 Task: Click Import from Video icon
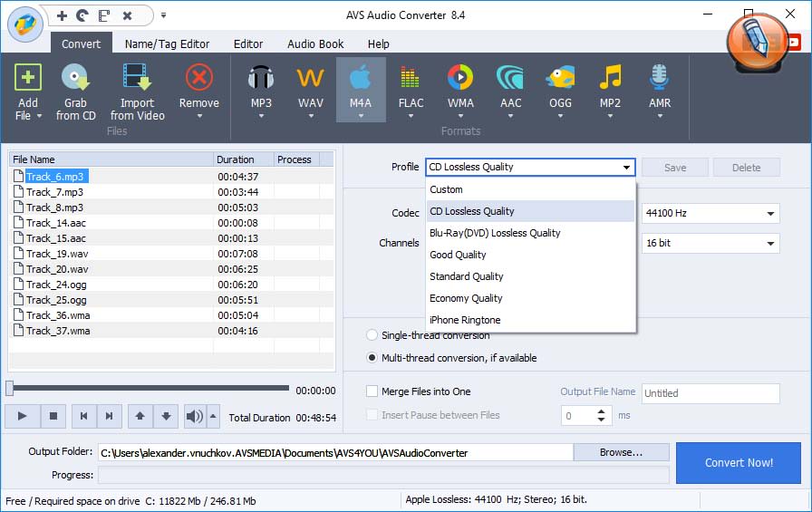(x=137, y=78)
